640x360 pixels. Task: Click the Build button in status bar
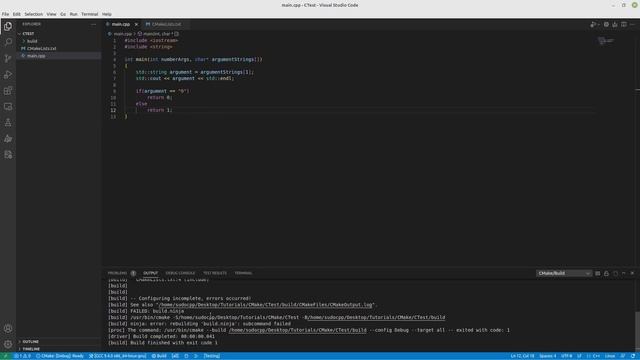point(159,356)
